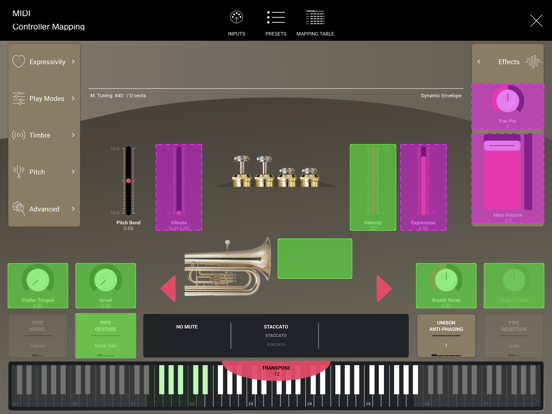Image resolution: width=552 pixels, height=414 pixels.
Task: Click the Transpose -12 keyboard tab
Action: click(x=276, y=370)
